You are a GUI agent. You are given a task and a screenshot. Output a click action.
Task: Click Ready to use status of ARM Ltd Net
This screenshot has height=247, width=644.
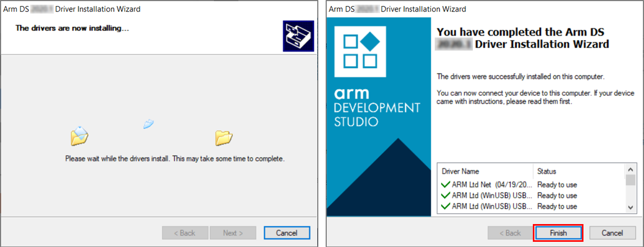[557, 184]
